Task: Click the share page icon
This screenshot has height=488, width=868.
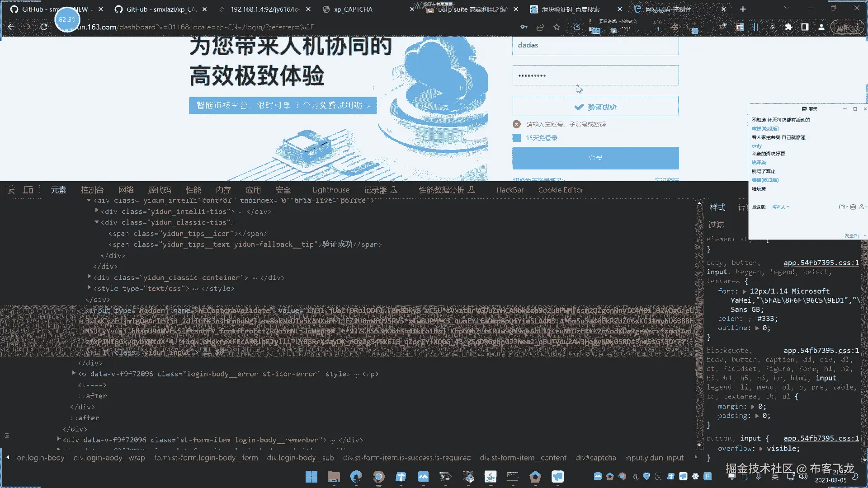Action: (x=540, y=27)
